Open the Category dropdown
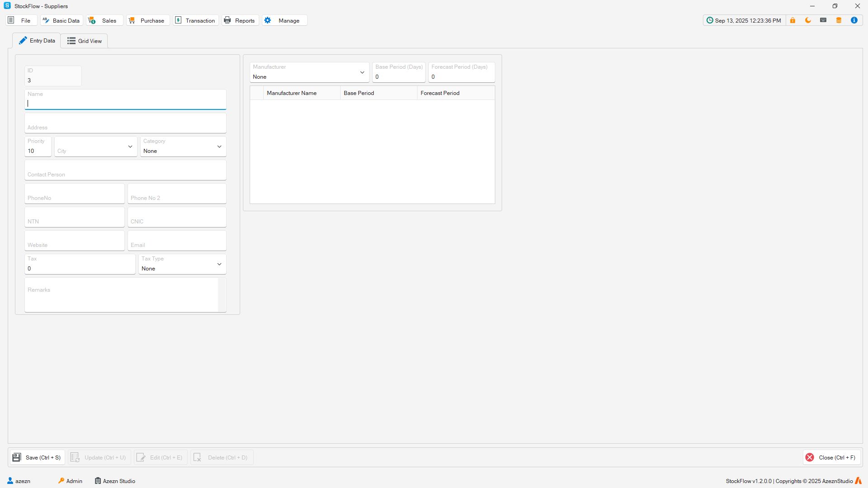Image resolution: width=868 pixels, height=488 pixels. pyautogui.click(x=219, y=147)
